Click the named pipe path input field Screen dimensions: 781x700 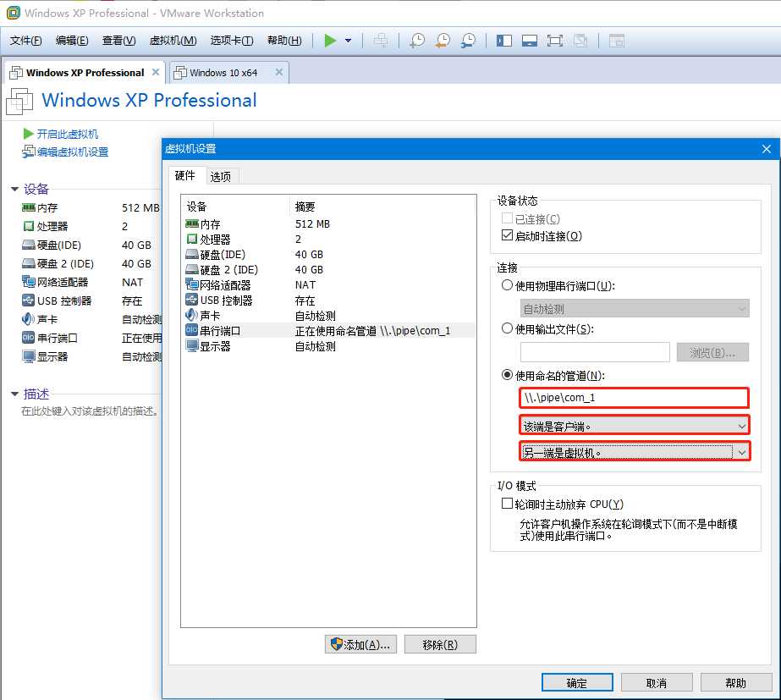click(634, 398)
